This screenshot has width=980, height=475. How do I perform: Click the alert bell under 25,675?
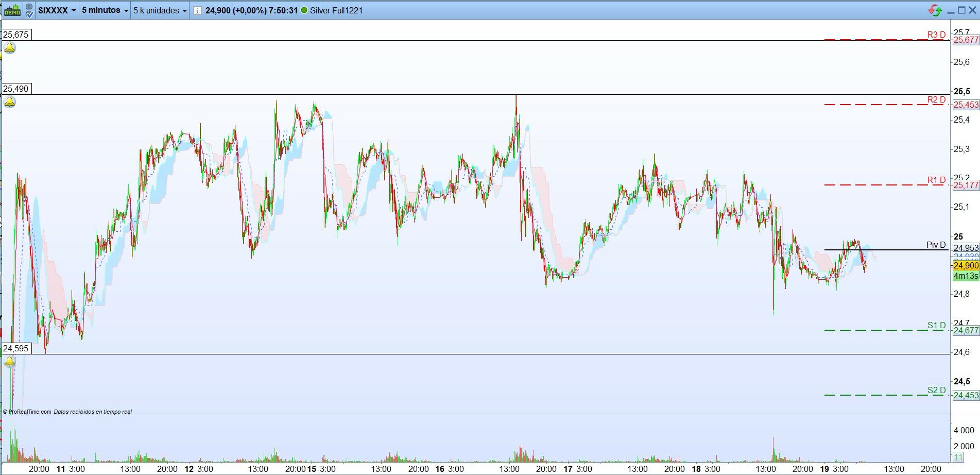(x=9, y=48)
